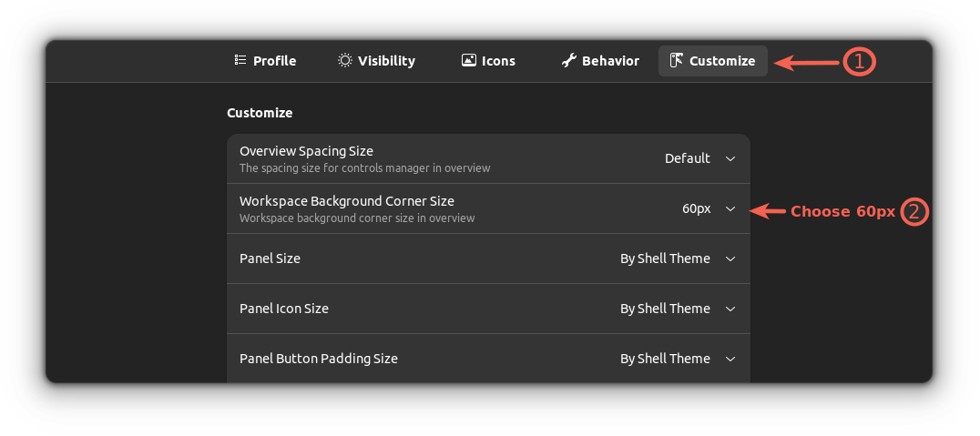Click the Behavior tab's wrench icon
This screenshot has width=980, height=436.
569,61
